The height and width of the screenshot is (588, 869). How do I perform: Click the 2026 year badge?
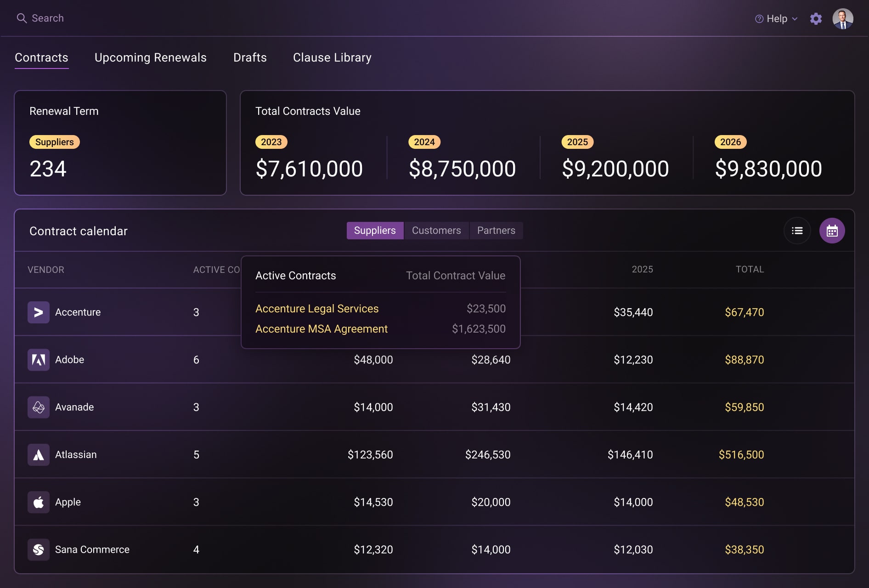point(730,142)
